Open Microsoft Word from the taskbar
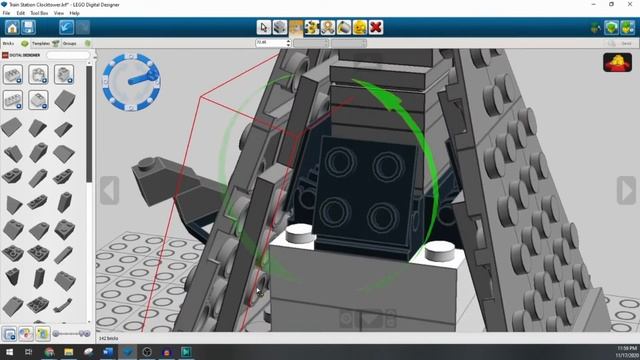 pyautogui.click(x=108, y=351)
